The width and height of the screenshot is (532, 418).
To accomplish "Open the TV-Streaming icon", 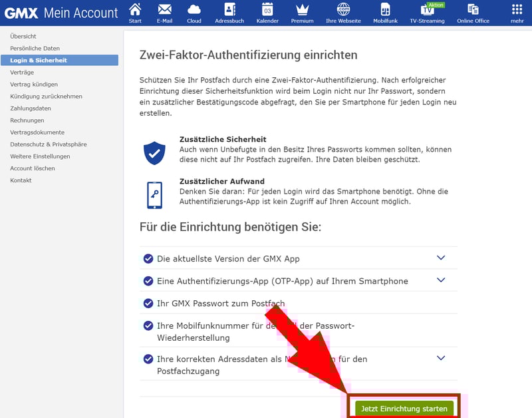I will (427, 10).
